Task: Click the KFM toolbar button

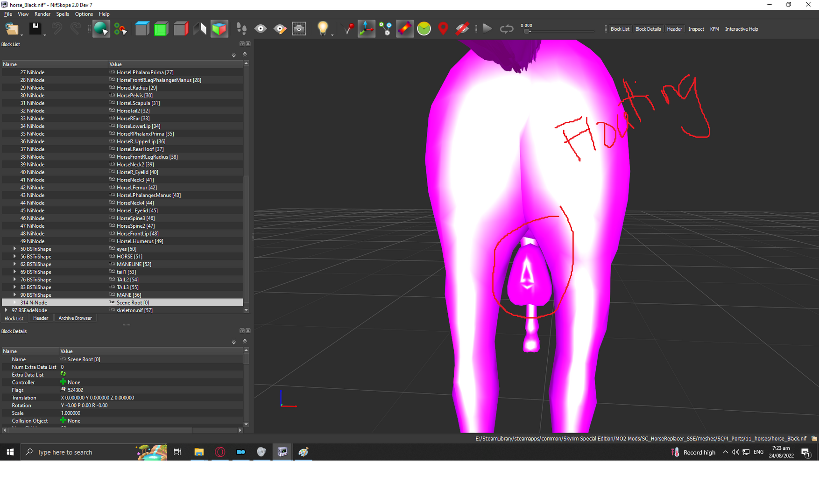Action: [714, 29]
